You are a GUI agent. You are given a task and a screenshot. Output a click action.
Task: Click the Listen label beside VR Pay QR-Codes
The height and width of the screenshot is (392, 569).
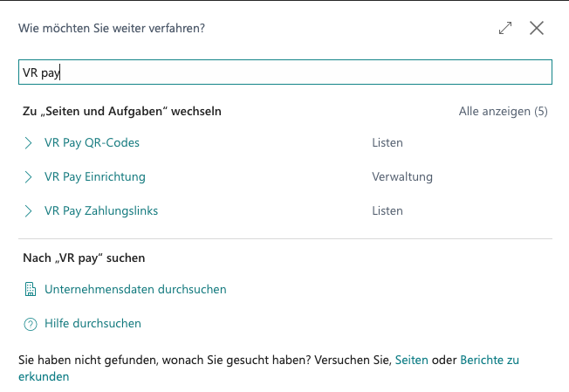(387, 142)
